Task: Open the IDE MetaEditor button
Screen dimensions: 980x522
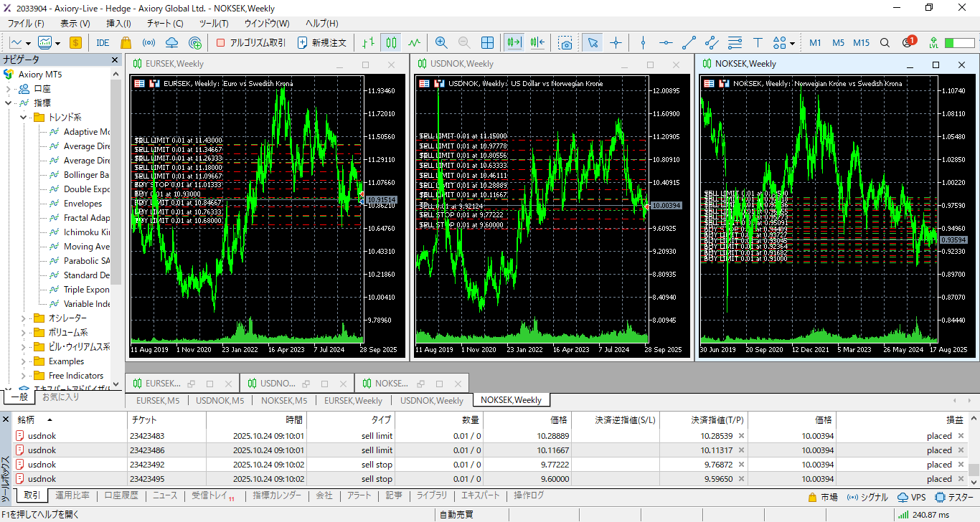Action: tap(103, 43)
